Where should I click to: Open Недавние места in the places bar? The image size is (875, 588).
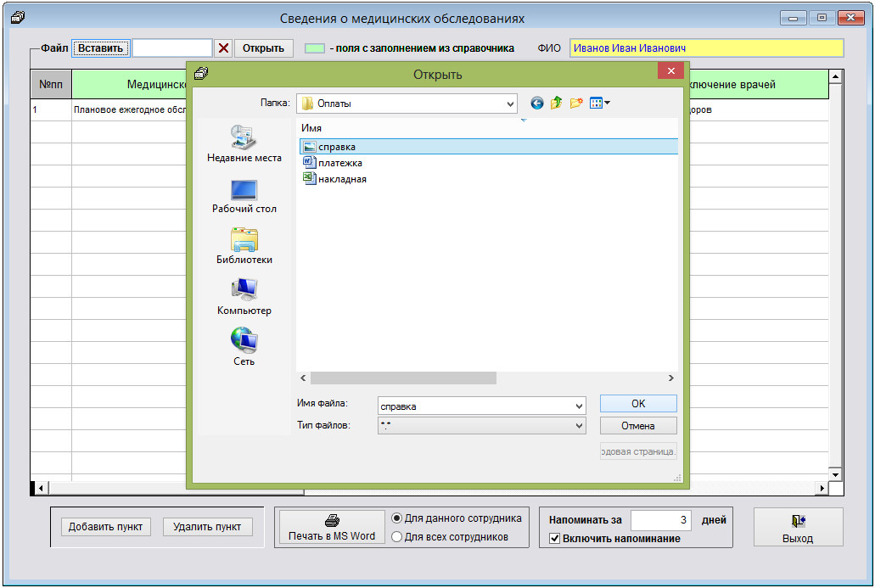point(244,144)
